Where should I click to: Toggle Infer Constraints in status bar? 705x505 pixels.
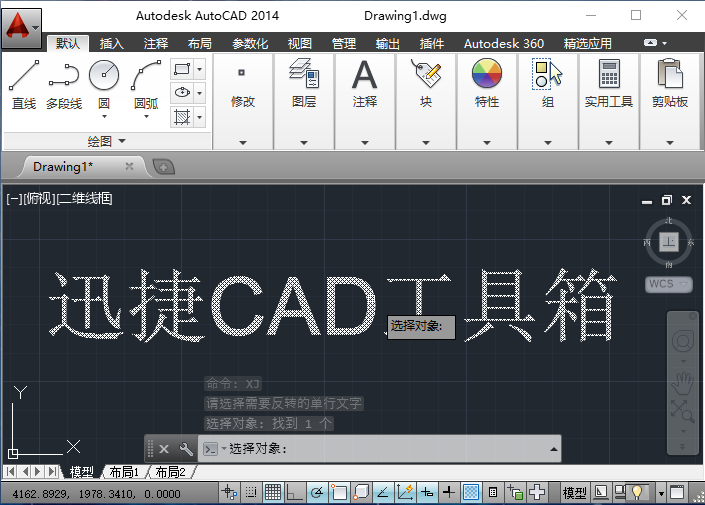coord(230,493)
